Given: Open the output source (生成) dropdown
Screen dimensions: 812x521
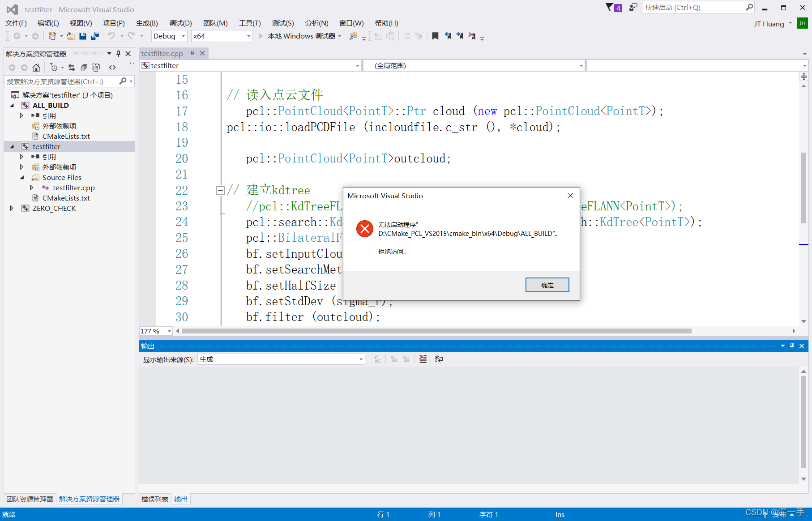Looking at the screenshot, I should pyautogui.click(x=361, y=359).
